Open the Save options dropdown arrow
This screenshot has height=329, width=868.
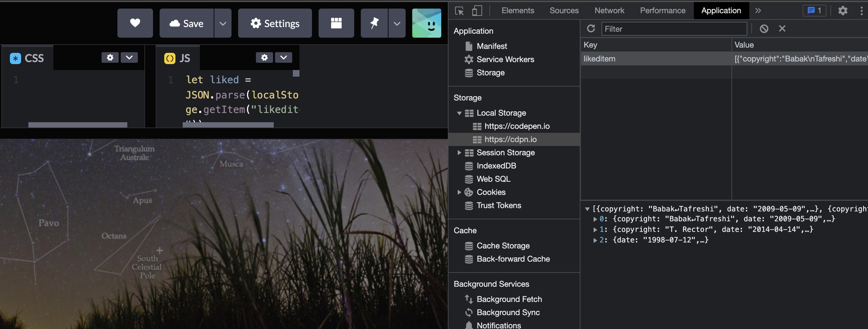tap(223, 23)
